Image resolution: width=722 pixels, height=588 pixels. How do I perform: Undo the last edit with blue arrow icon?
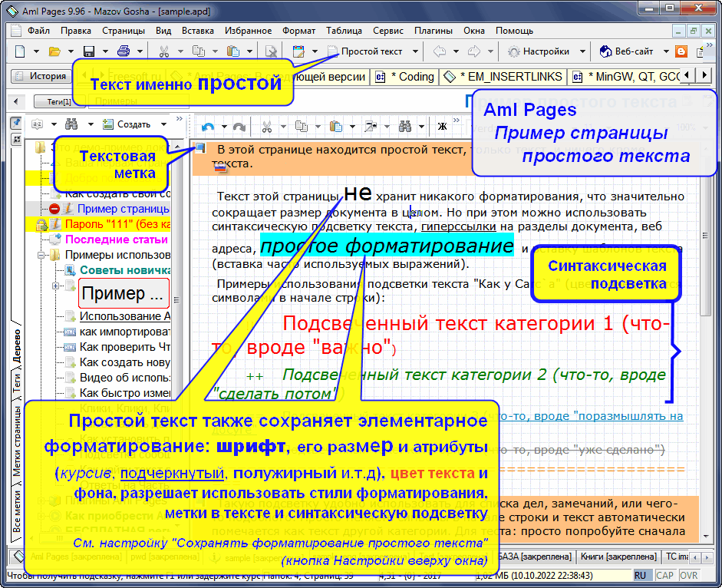coord(208,127)
